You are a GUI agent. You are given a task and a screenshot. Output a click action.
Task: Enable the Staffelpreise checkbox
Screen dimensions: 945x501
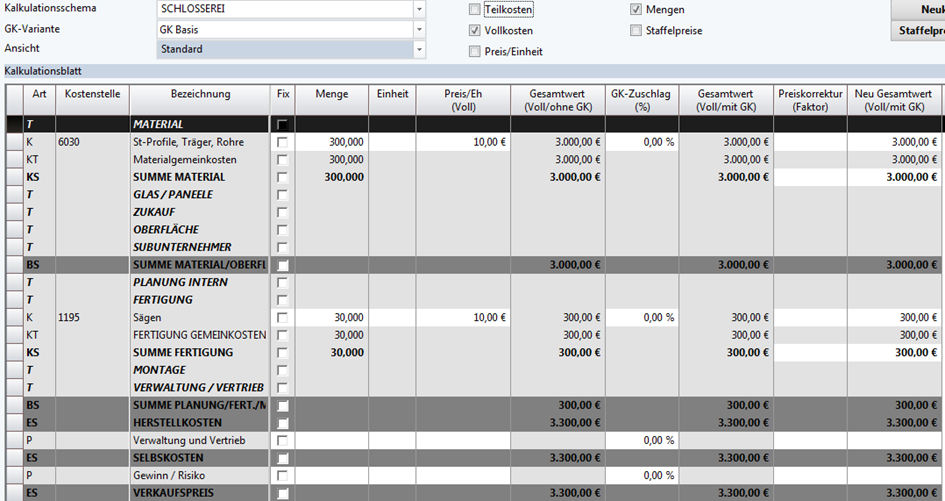tap(636, 31)
